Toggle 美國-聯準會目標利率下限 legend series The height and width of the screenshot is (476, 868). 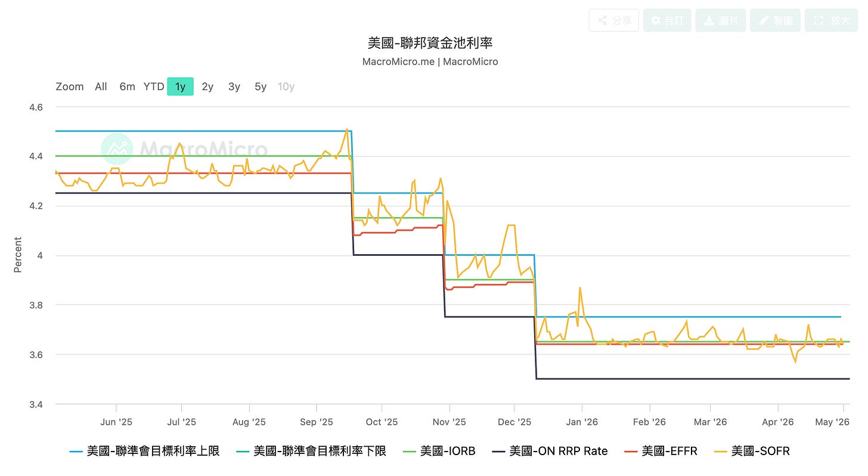pos(311,452)
